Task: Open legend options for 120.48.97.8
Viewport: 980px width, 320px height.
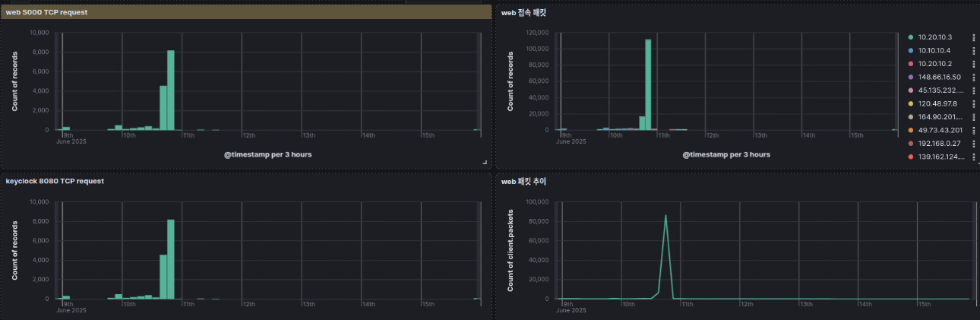Action: 973,103
